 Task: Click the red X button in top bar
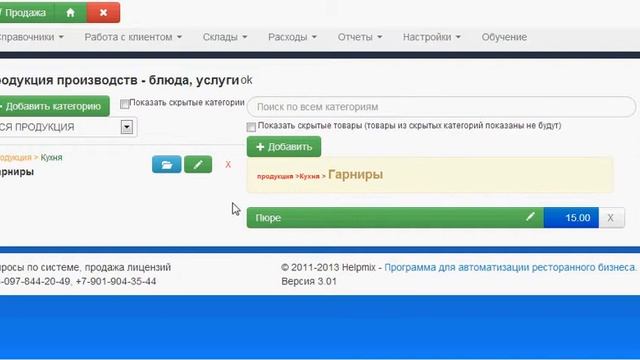pos(103,13)
